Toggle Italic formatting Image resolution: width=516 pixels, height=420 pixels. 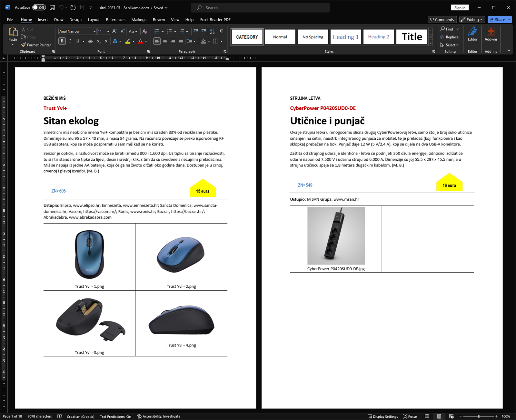pos(70,41)
